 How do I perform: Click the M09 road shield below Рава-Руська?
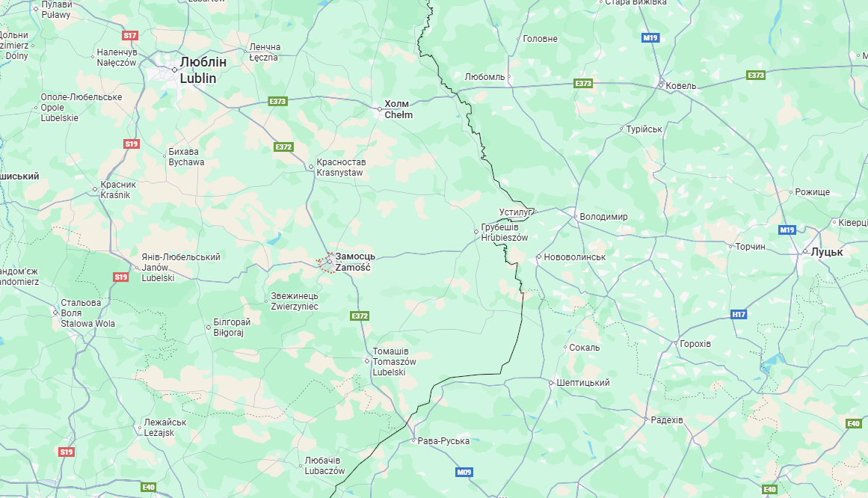(x=464, y=472)
